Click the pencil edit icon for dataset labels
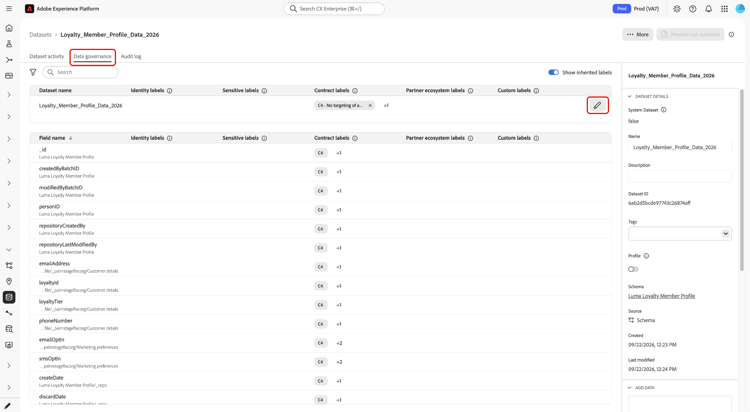 tap(597, 105)
